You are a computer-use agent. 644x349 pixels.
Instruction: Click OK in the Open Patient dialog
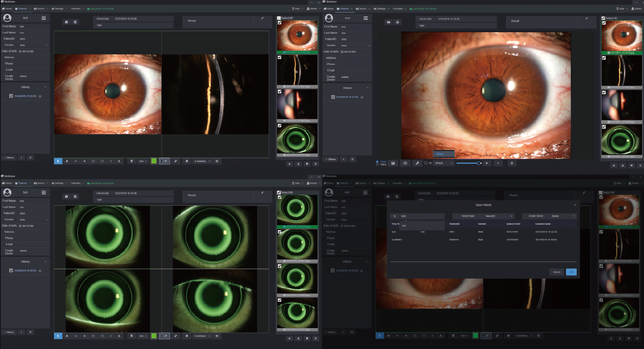[571, 272]
